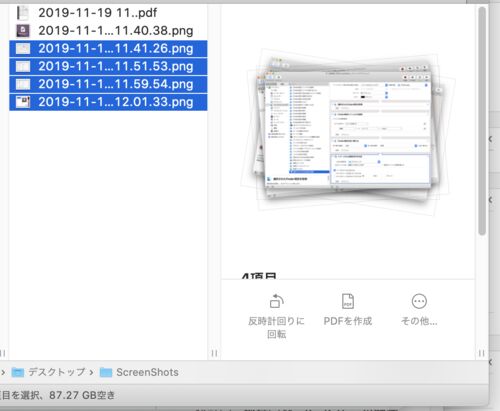
Task: Rotate counterclockwise using the rotate icon
Action: (276, 301)
